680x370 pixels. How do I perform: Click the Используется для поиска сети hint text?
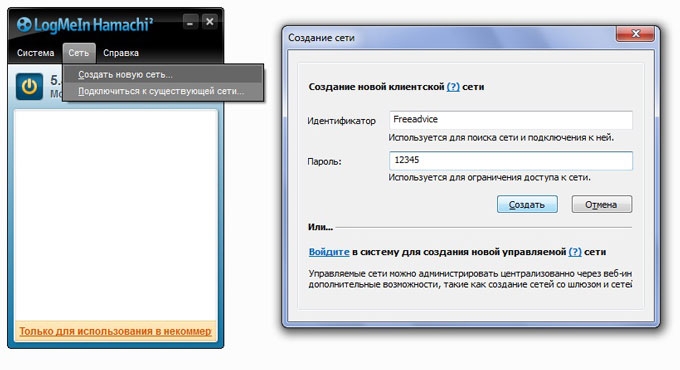[x=501, y=138]
